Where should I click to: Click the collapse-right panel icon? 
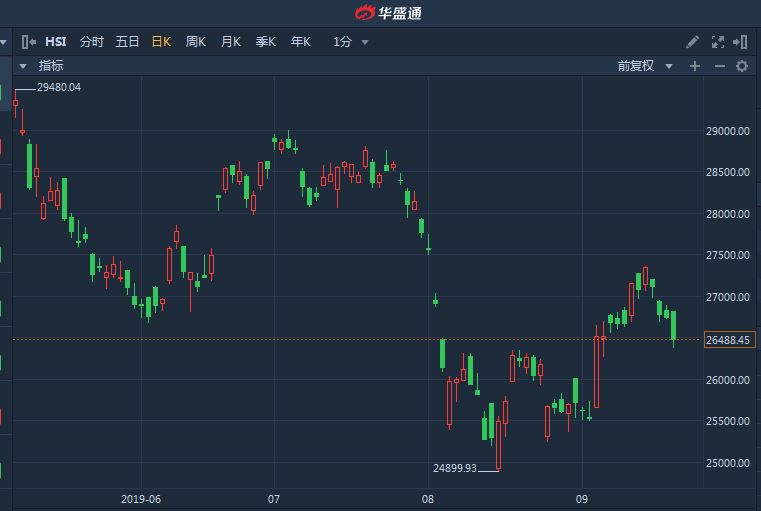pyautogui.click(x=740, y=42)
